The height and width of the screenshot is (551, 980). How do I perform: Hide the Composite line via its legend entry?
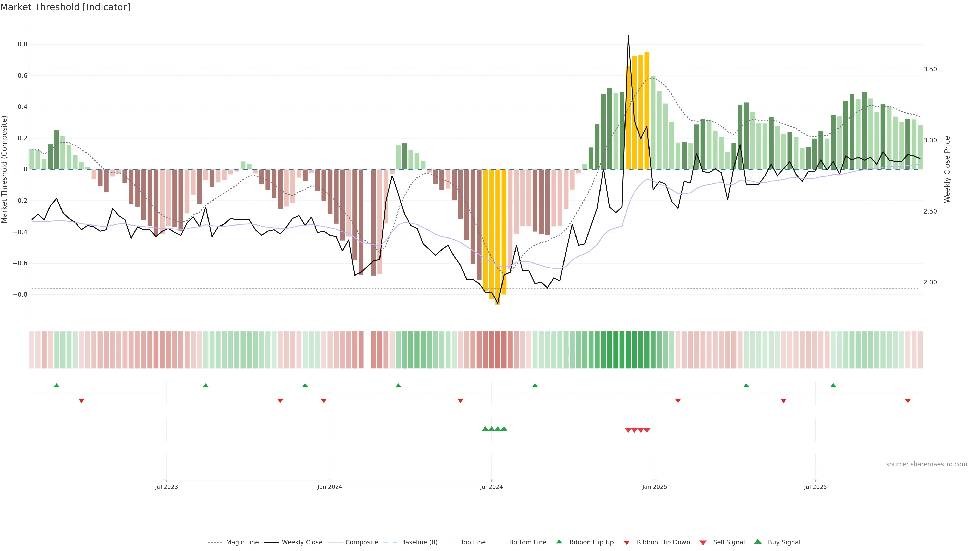(x=361, y=542)
